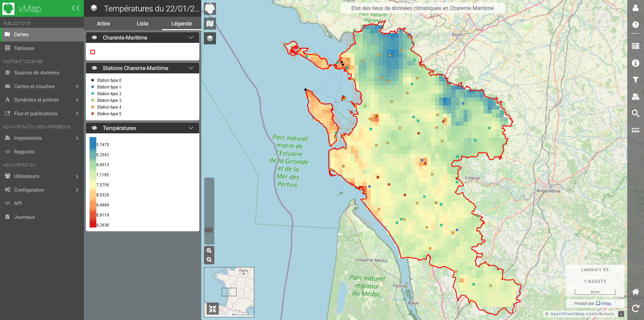The width and height of the screenshot is (644, 320).
Task: Click the print icon in right toolbar
Action: [x=635, y=97]
